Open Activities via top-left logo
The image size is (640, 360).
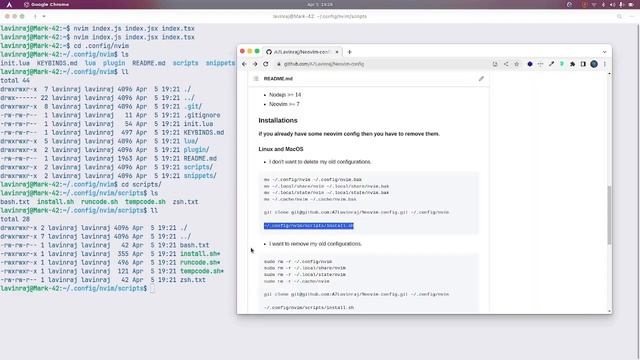coord(9,4)
